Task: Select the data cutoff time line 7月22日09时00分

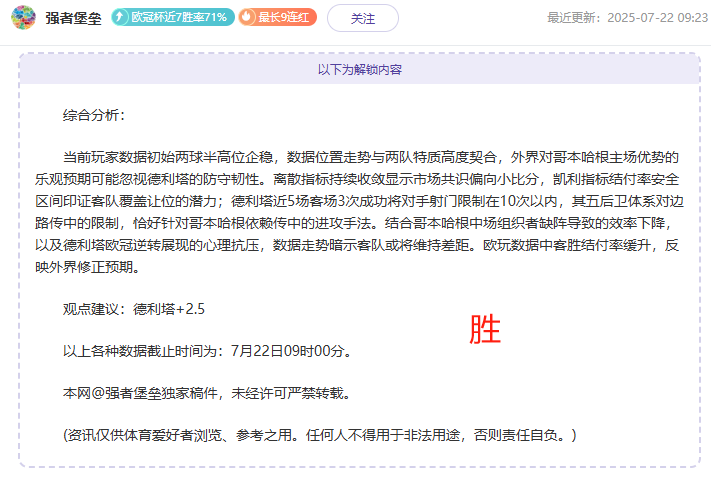Action: point(208,351)
